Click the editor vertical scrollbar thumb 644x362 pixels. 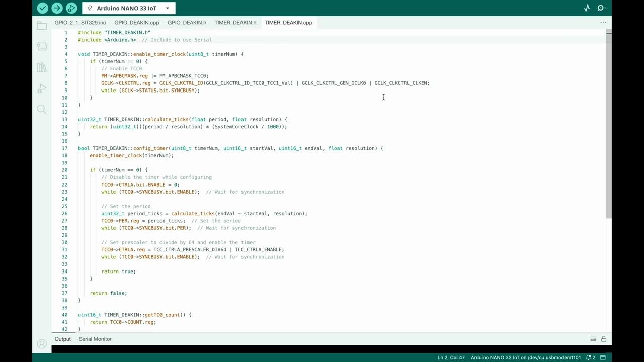tap(609, 125)
